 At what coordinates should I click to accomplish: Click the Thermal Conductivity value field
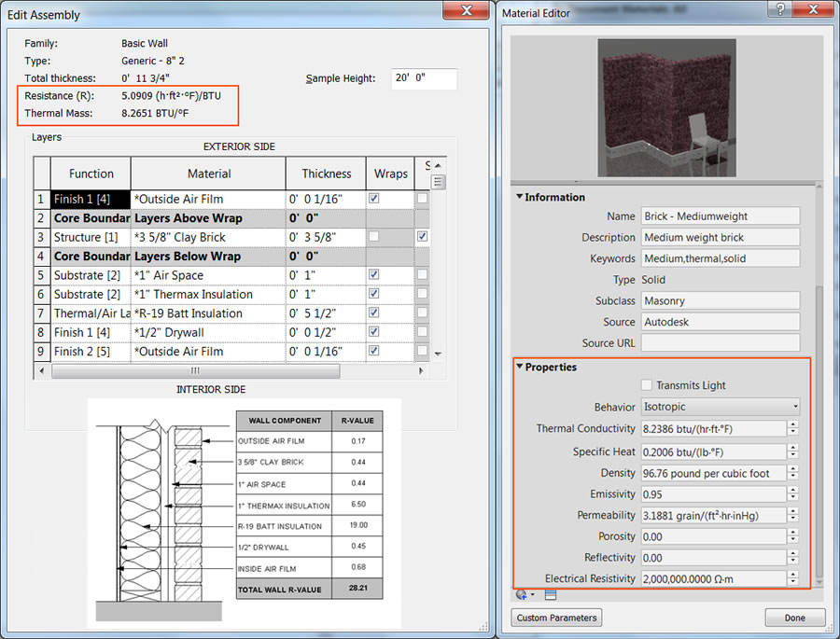point(714,428)
